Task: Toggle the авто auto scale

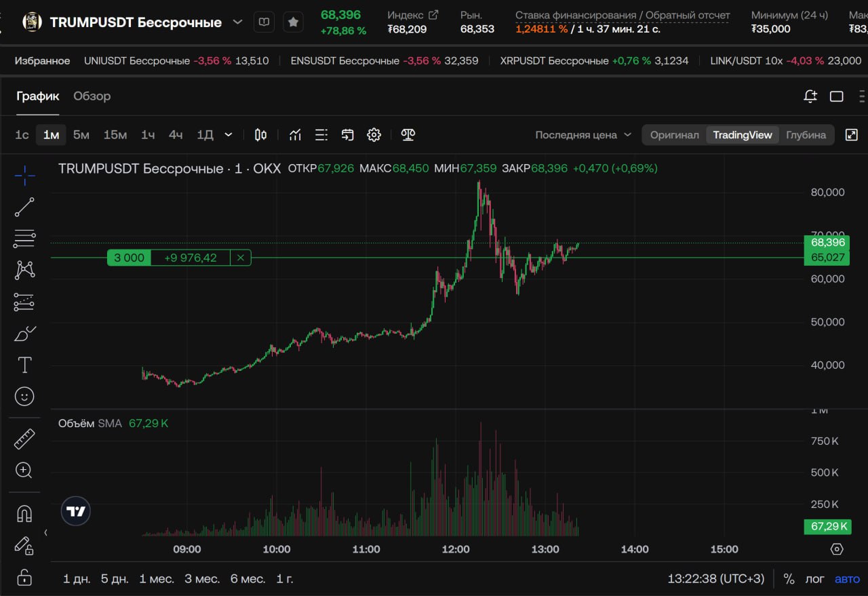Action: tap(847, 579)
